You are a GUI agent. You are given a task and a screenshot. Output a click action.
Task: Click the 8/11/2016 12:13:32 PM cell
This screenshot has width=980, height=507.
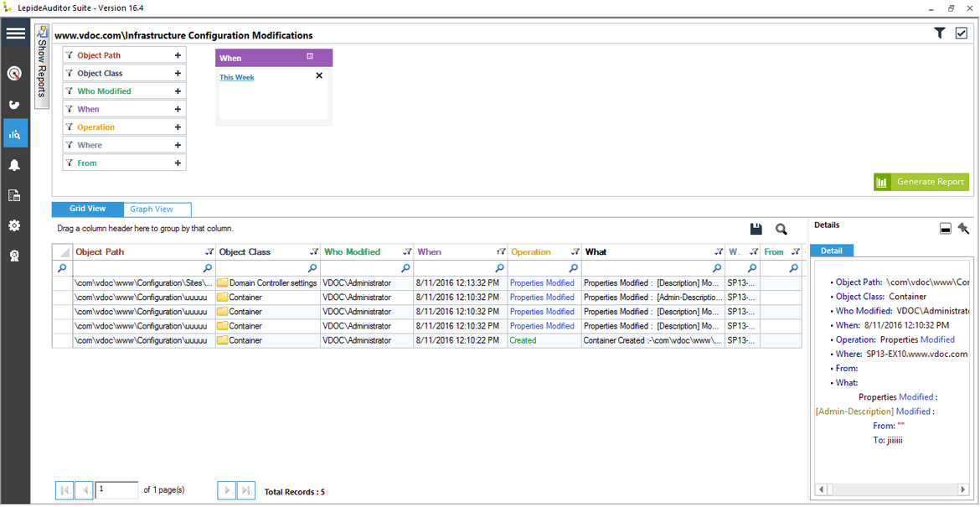tap(461, 282)
